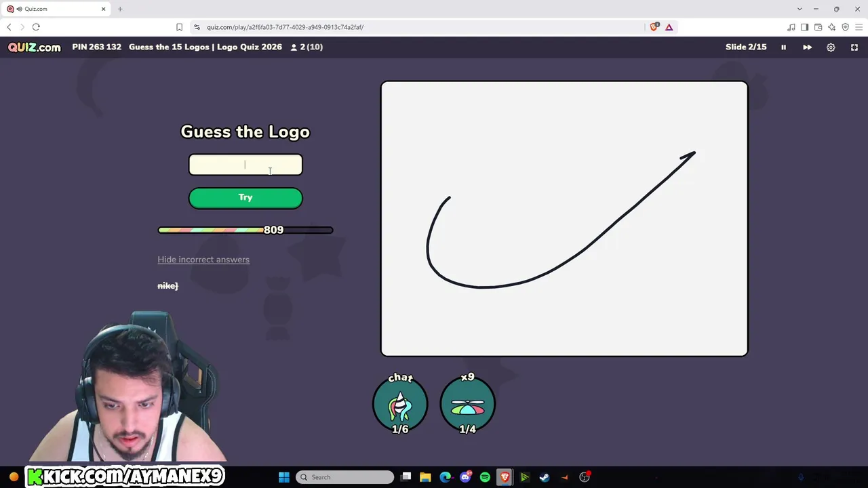This screenshot has height=488, width=868.
Task: Open Spotify from the taskbar
Action: pyautogui.click(x=485, y=477)
